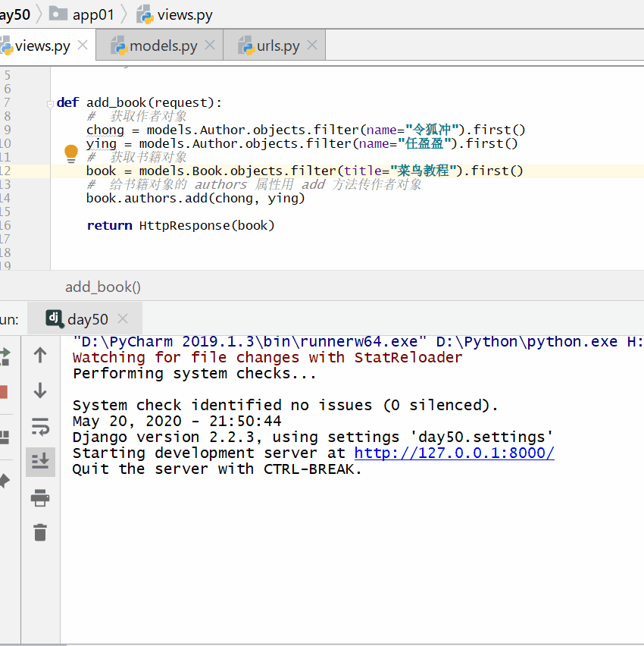Switch to the urls.py editor tab
This screenshot has height=646, width=644.
click(x=278, y=46)
